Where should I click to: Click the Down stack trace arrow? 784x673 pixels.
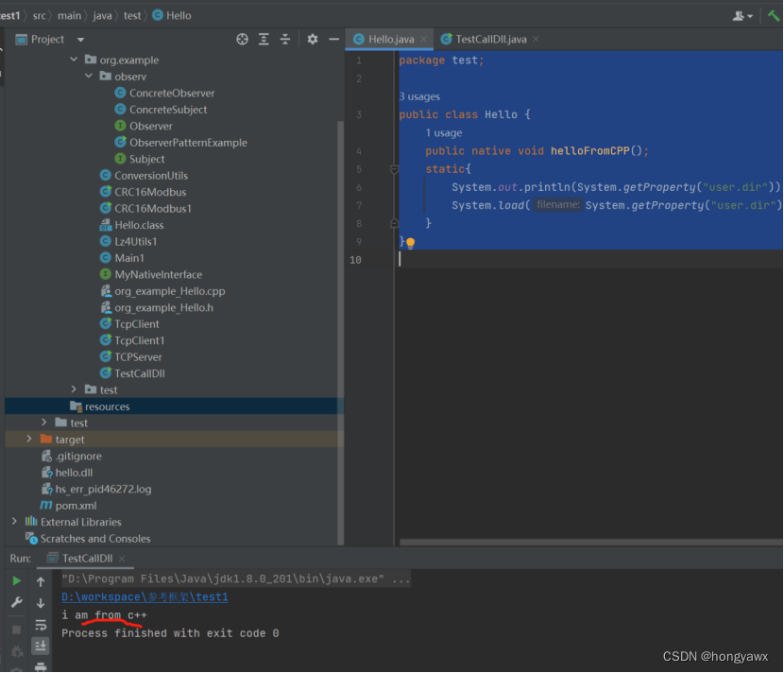pos(41,603)
